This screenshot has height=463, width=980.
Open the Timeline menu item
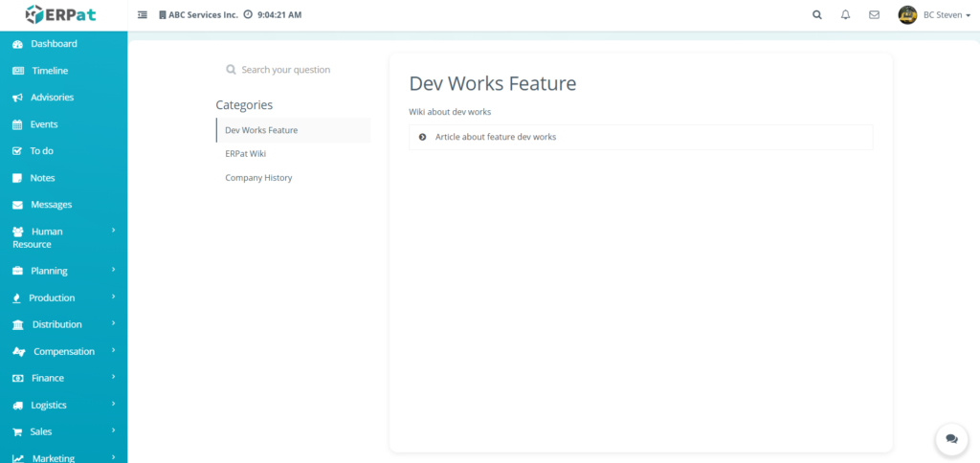point(50,71)
